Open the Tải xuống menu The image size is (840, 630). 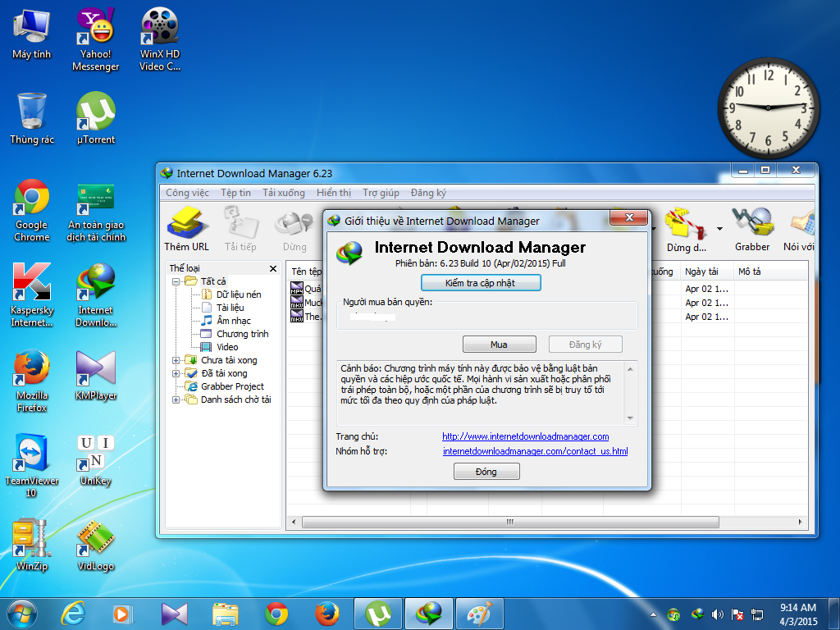pyautogui.click(x=283, y=193)
